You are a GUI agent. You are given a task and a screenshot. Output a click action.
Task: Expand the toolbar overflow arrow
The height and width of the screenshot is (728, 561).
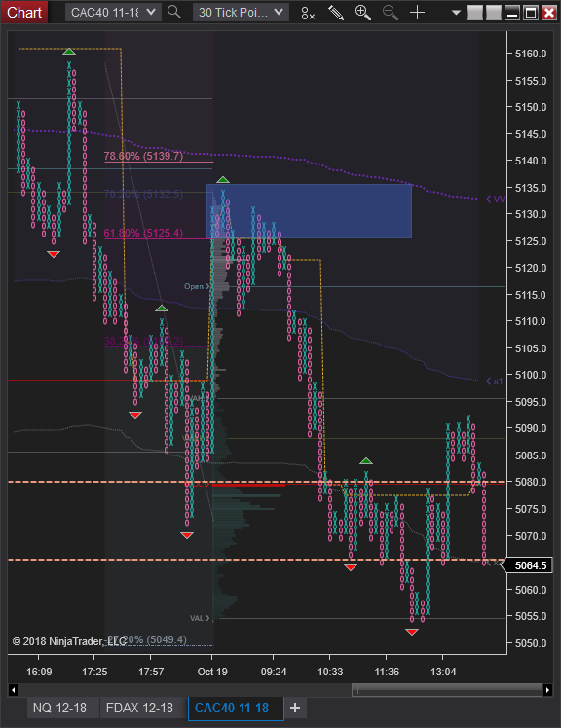tap(457, 13)
